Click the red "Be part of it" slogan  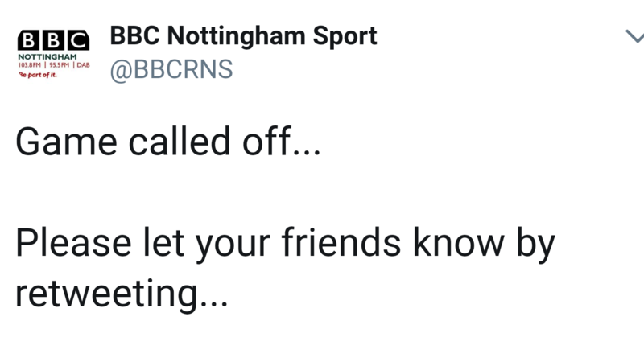tap(38, 75)
